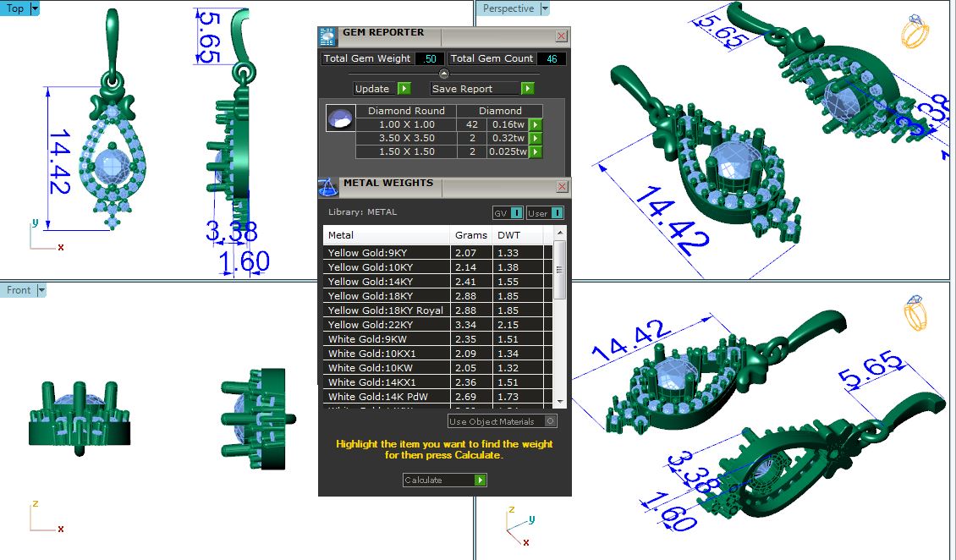Open the Perspective viewport dropdown arrow
The image size is (956, 560).
pos(545,8)
